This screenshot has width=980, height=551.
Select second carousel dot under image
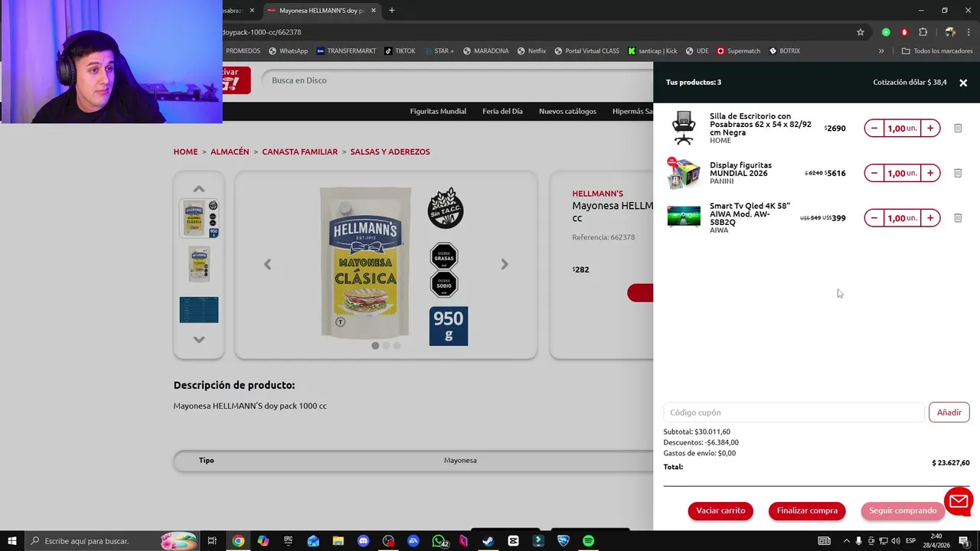point(386,345)
